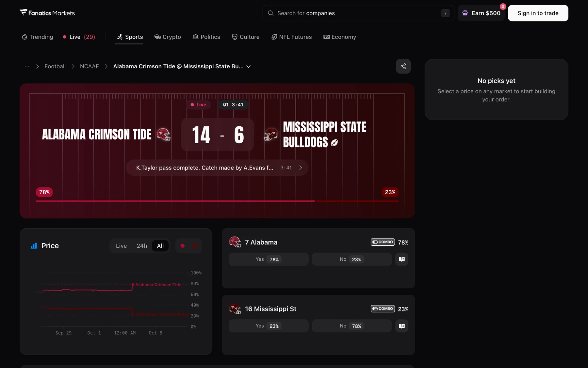The height and width of the screenshot is (368, 588).
Task: Click the search magnifier icon
Action: click(x=270, y=13)
